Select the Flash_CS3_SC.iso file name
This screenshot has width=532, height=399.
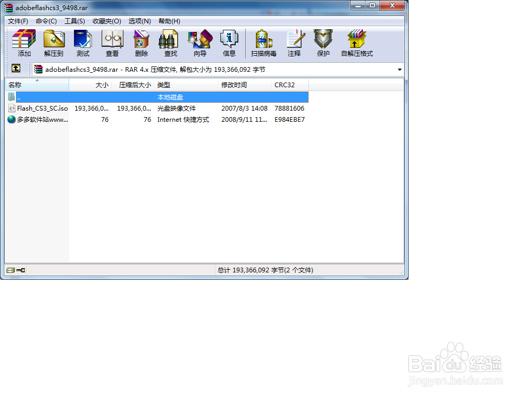(x=43, y=108)
